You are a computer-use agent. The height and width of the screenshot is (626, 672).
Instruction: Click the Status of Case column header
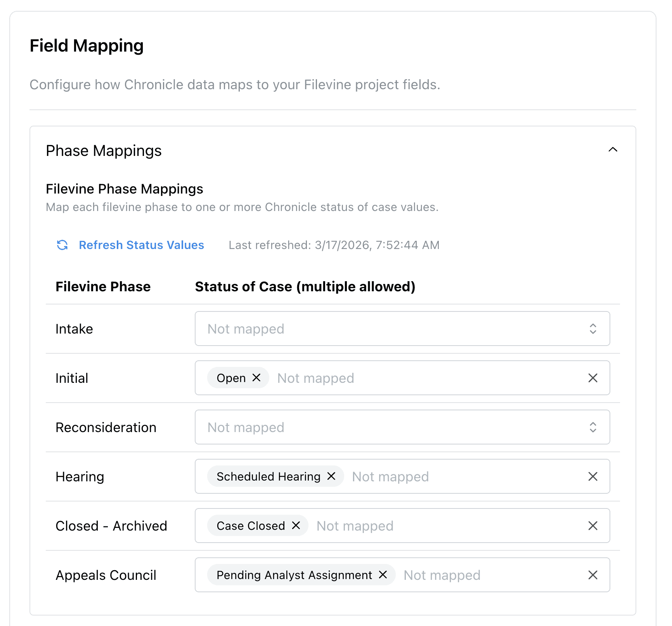(x=305, y=287)
